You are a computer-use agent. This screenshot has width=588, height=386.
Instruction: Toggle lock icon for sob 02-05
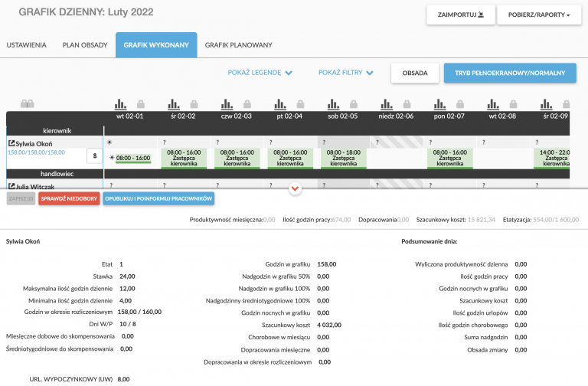click(x=354, y=104)
